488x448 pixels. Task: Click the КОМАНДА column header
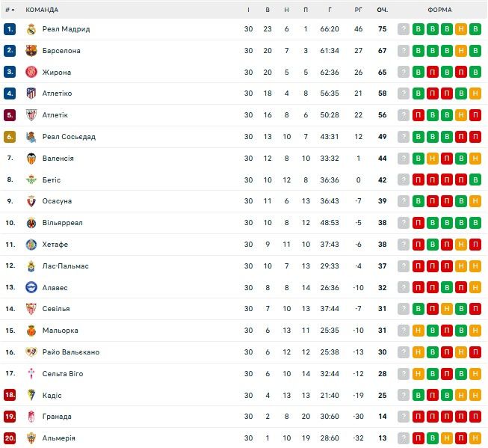42,10
